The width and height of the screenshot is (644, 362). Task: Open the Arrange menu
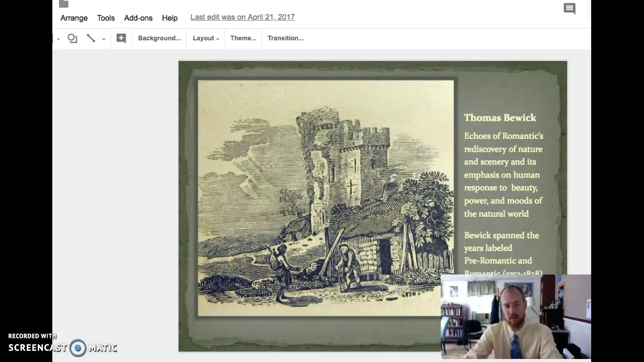coord(74,18)
